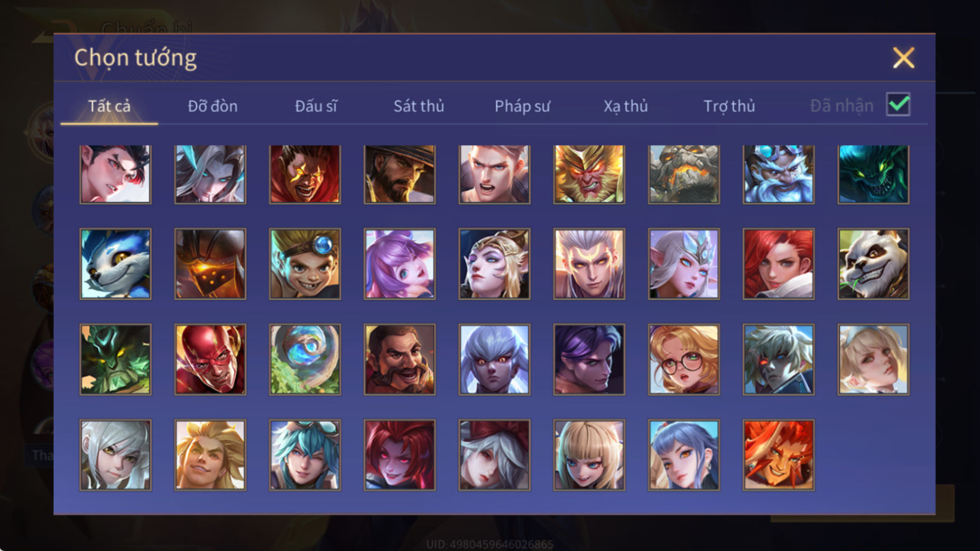Filter heroes by Trợ thủ tab
Viewport: 980px width, 551px height.
[x=729, y=106]
